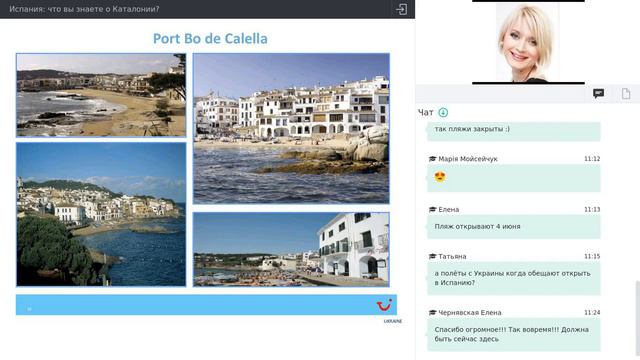Screen dimensions: 640x360
Task: Click the Чат heading label
Action: pos(426,112)
